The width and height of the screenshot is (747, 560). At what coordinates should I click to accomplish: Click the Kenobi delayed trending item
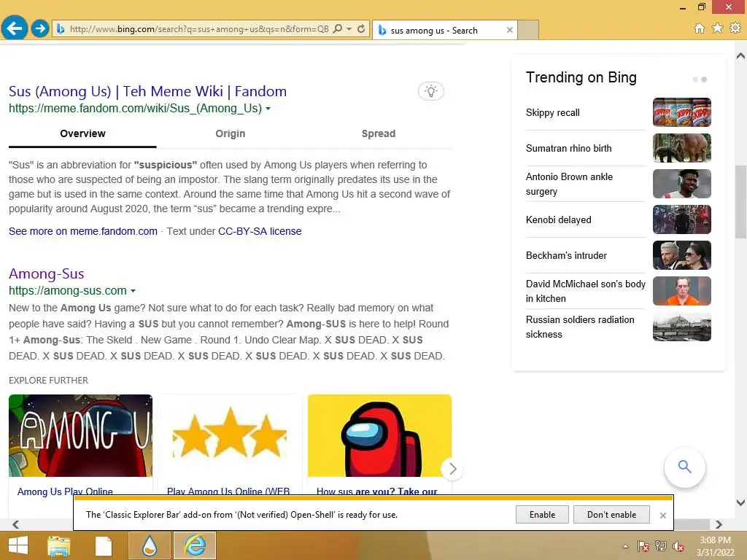pos(558,220)
